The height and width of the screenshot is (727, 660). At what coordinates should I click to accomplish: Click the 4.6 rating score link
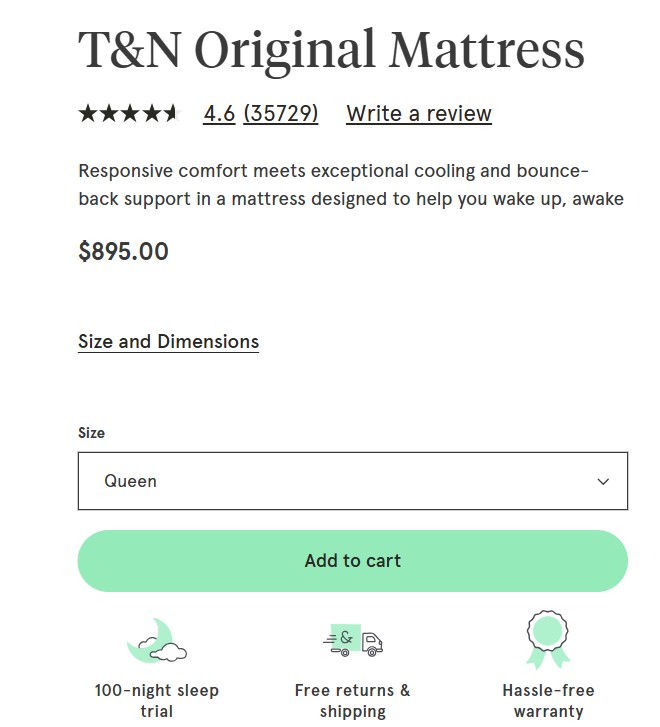pos(219,114)
